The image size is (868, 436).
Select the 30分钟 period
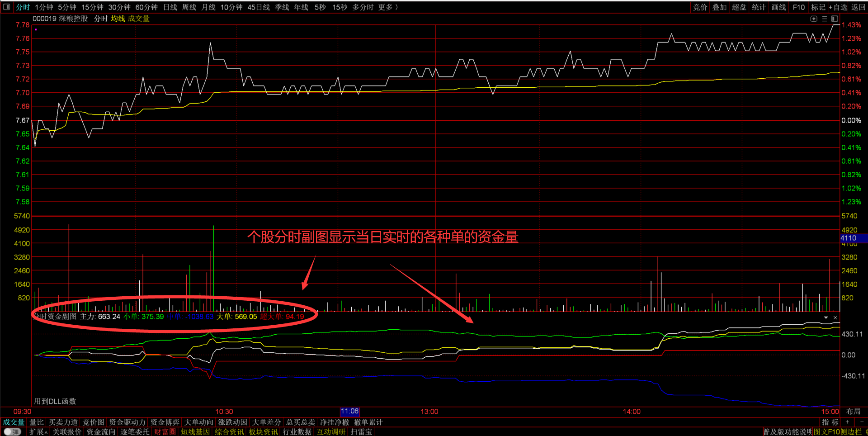[119, 7]
